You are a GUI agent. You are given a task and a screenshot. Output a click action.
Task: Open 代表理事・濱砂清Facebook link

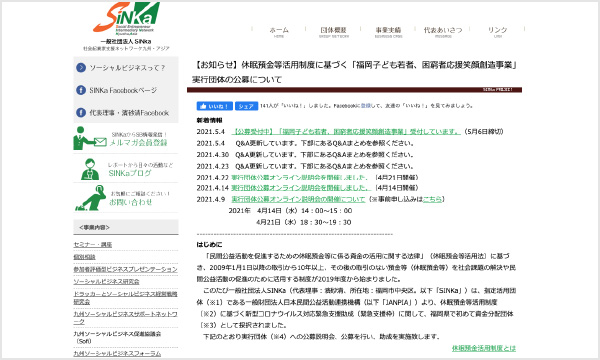(x=129, y=113)
